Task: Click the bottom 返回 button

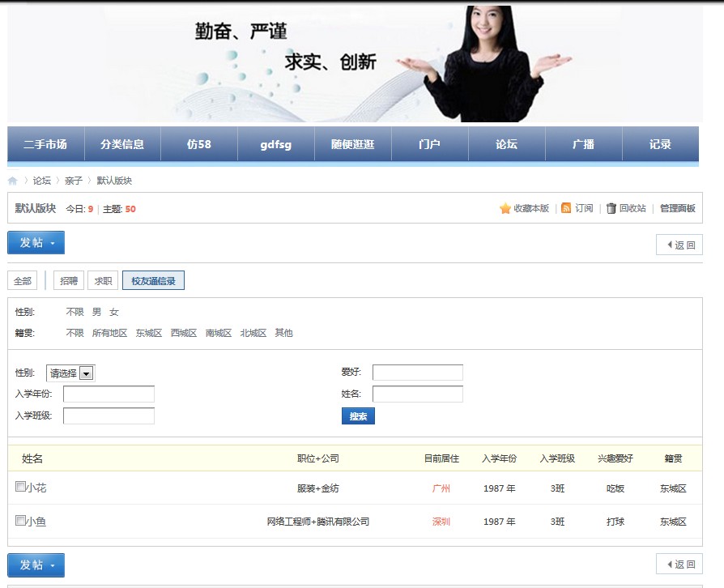Action: [679, 564]
